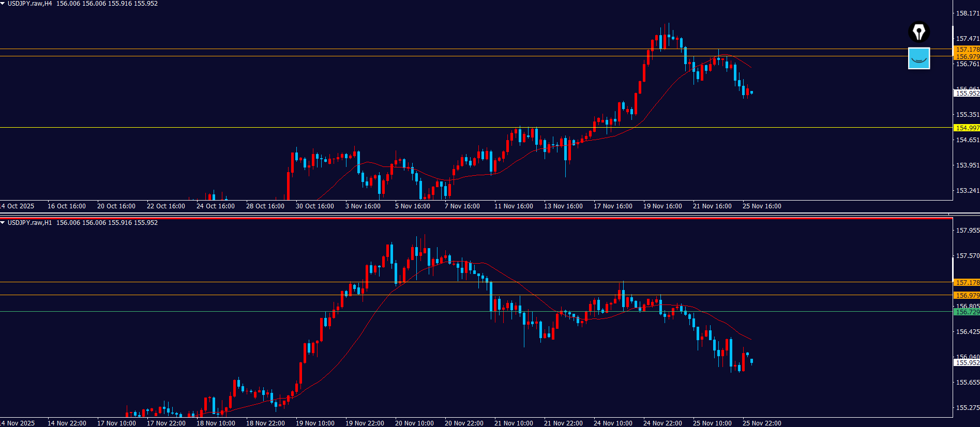
Task: Click 25 Nov 22:00 on the H1 time axis
Action: (762, 423)
